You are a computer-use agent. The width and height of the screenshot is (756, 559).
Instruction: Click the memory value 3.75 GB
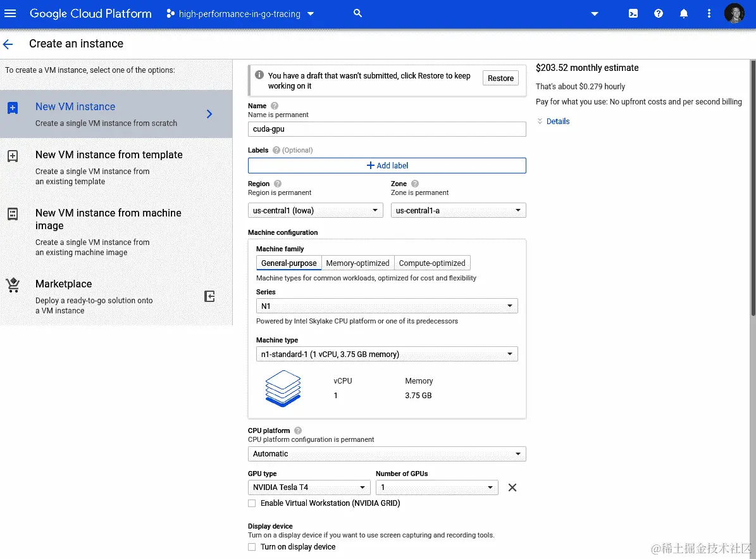pyautogui.click(x=418, y=396)
